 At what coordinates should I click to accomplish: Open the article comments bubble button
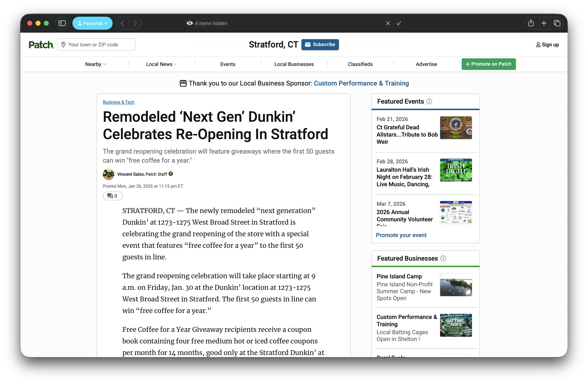click(x=113, y=196)
